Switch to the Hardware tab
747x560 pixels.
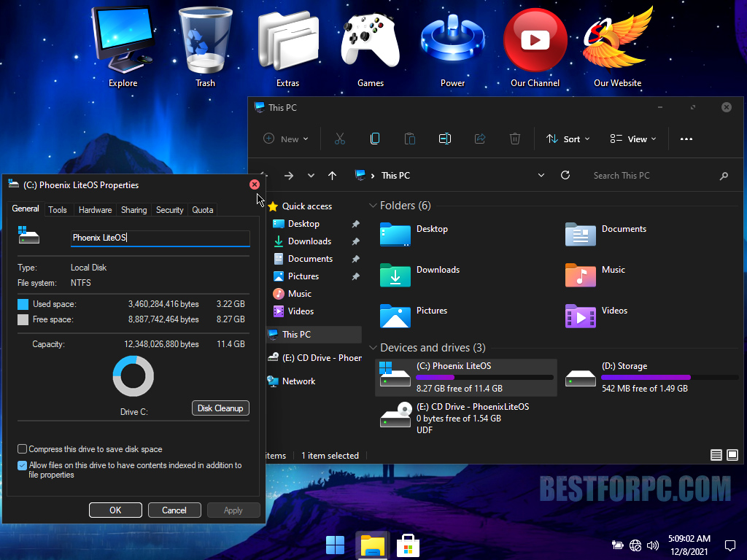coord(96,210)
